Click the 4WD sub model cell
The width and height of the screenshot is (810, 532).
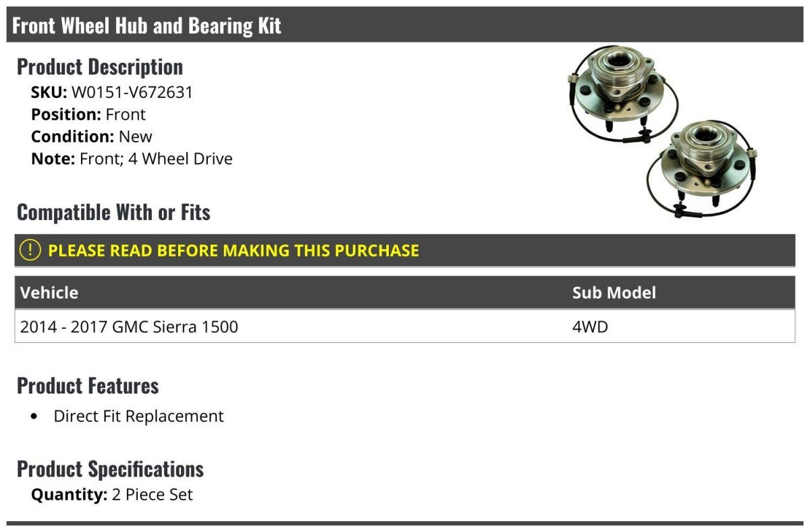tap(591, 327)
